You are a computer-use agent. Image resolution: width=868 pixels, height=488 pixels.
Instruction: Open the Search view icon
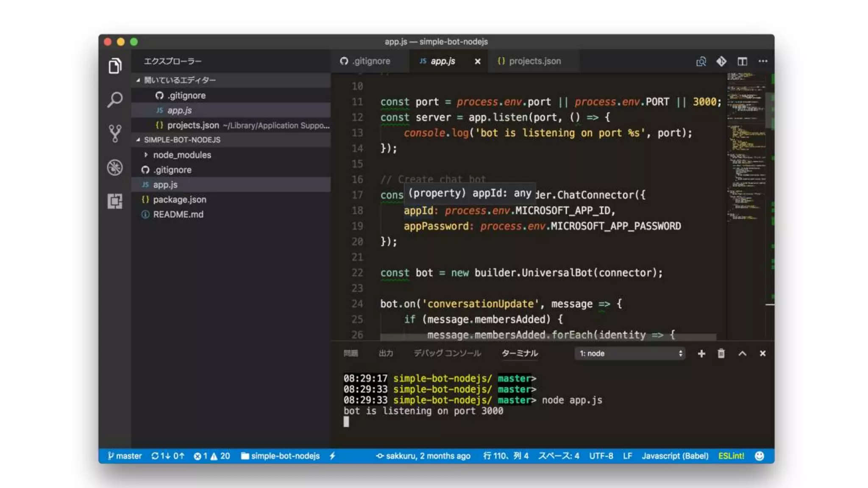coord(115,100)
